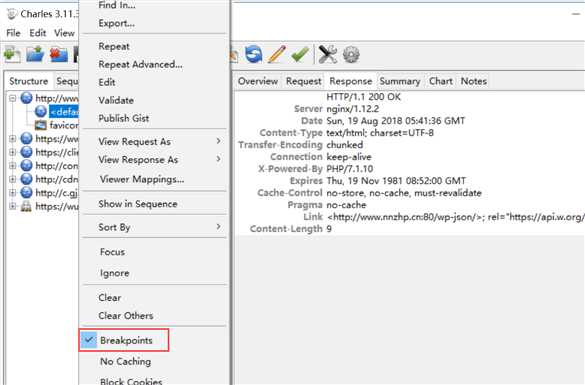This screenshot has width=585, height=385.
Task: Click the Link header URL value
Action: click(456, 217)
